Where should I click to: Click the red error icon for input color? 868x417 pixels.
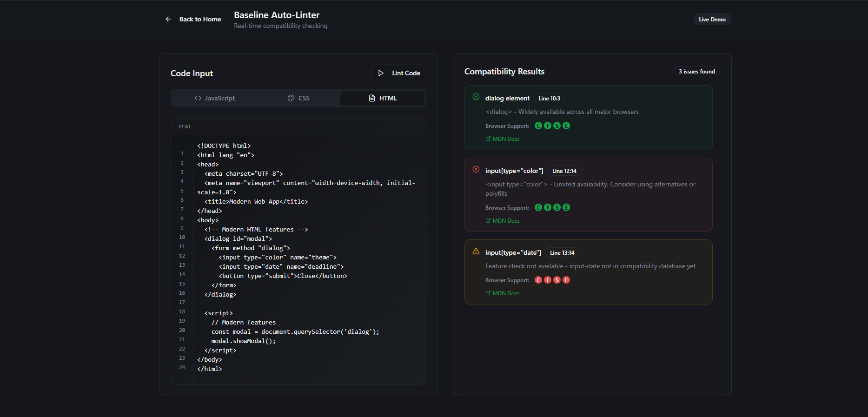[476, 169]
